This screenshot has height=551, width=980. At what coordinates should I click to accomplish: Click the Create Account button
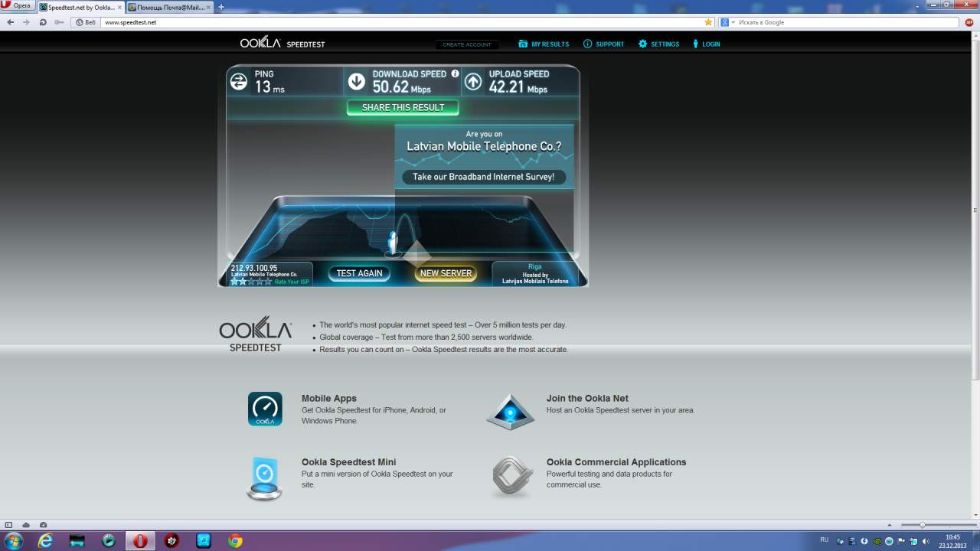point(467,44)
